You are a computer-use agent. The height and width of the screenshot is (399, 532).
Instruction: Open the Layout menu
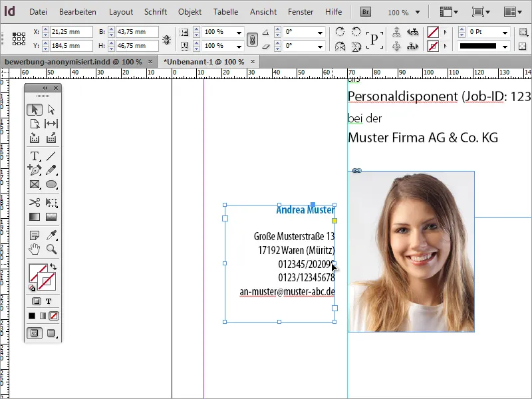click(121, 12)
